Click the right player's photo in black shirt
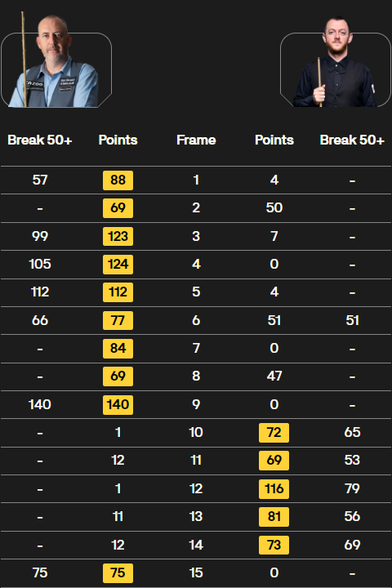Viewport: 392px width, 588px height. click(x=336, y=61)
